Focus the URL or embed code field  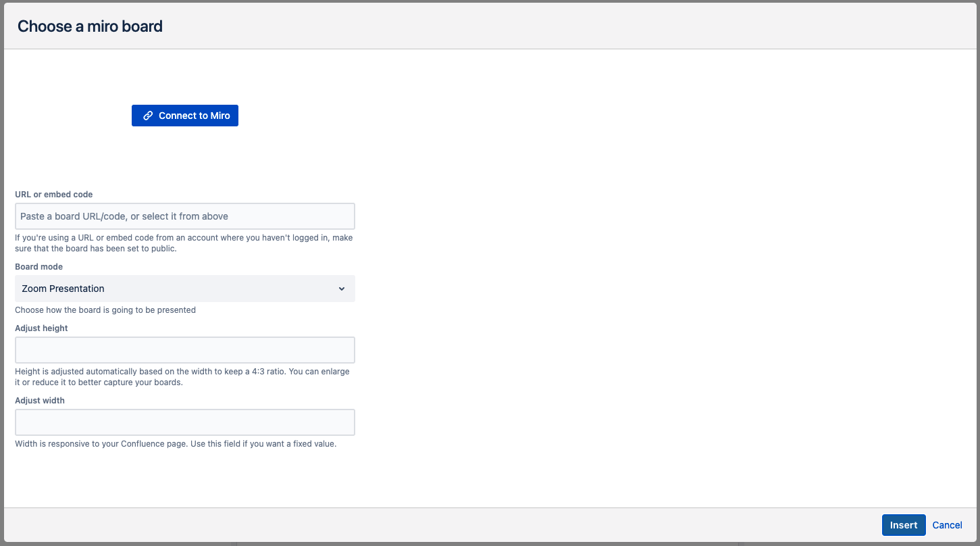click(x=185, y=216)
